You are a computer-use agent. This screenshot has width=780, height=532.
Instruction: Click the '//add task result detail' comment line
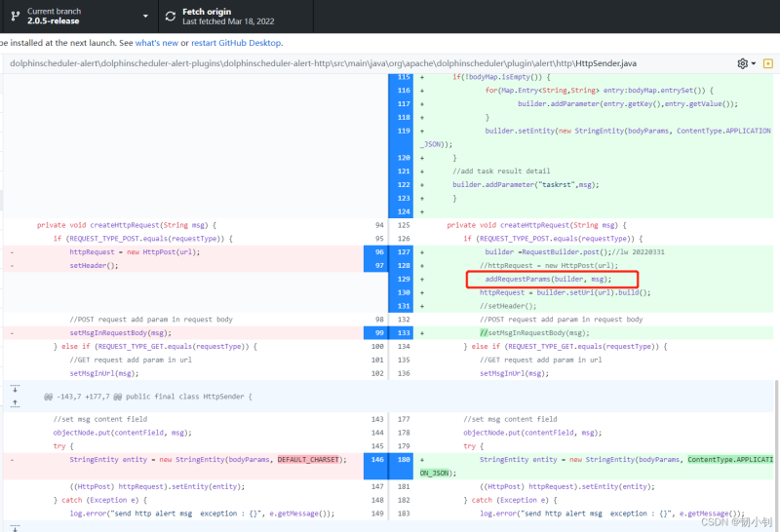[501, 171]
